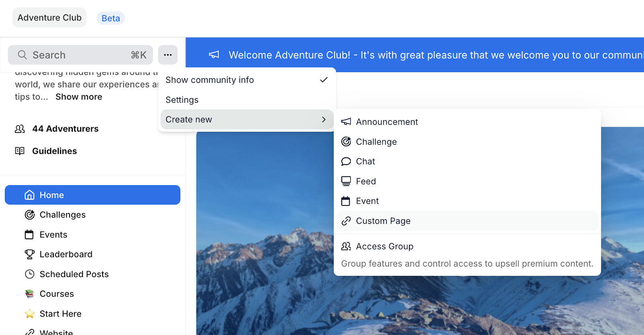Viewport: 644px width, 335px height.
Task: Expand the Create new submenu arrow
Action: pos(324,120)
